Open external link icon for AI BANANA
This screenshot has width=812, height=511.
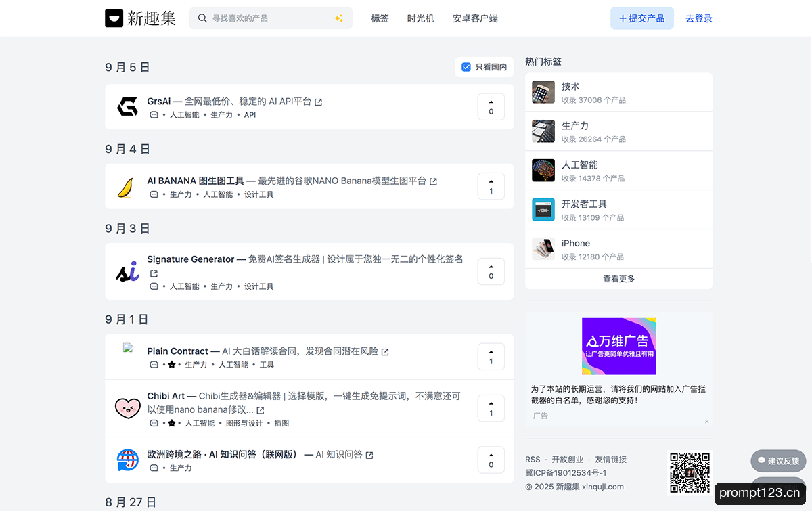click(434, 181)
